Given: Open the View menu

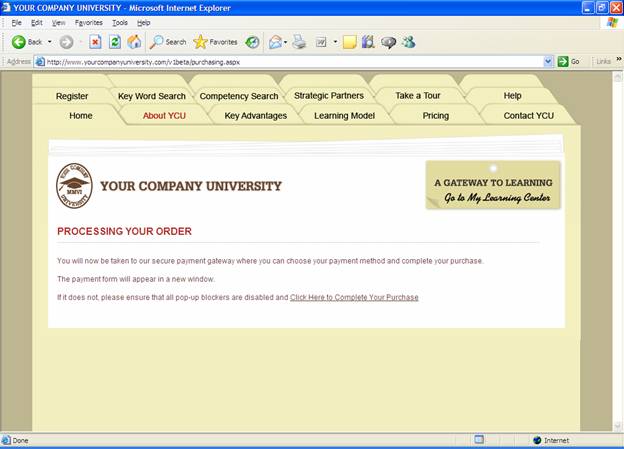Looking at the screenshot, I should tap(58, 23).
